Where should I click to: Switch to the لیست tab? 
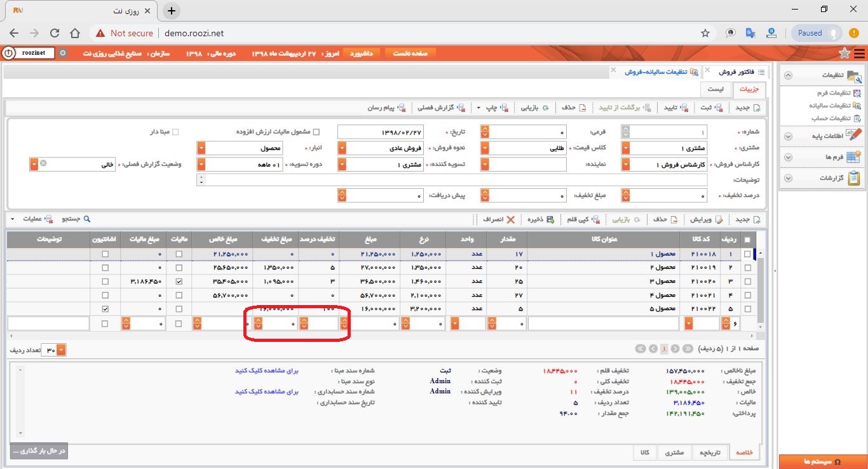[x=716, y=90]
